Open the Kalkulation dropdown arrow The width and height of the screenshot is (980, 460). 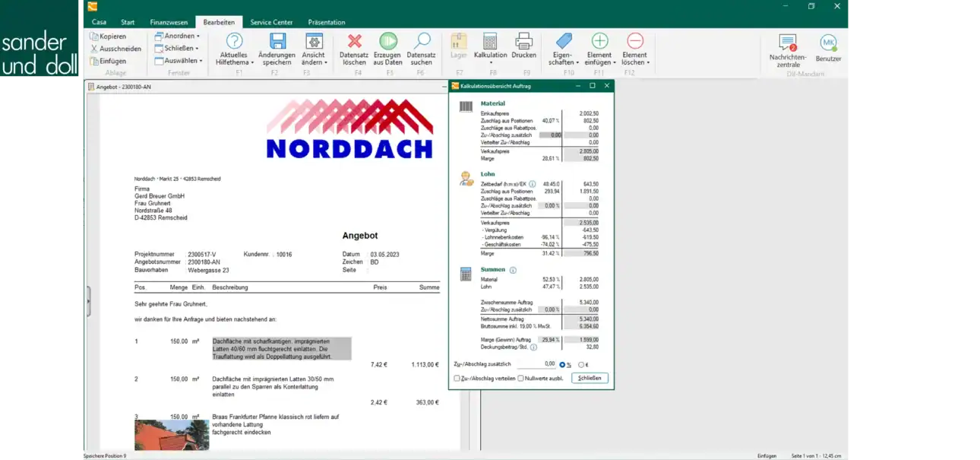(490, 62)
